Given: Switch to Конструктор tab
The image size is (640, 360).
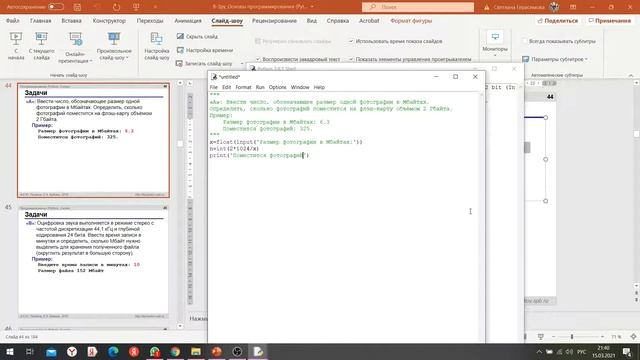Looking at the screenshot, I should [109, 20].
